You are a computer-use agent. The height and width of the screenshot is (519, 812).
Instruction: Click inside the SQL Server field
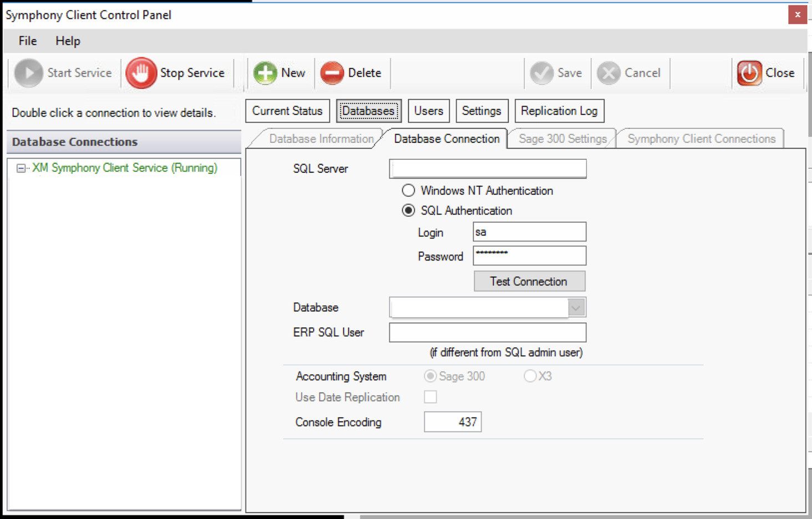pyautogui.click(x=488, y=169)
